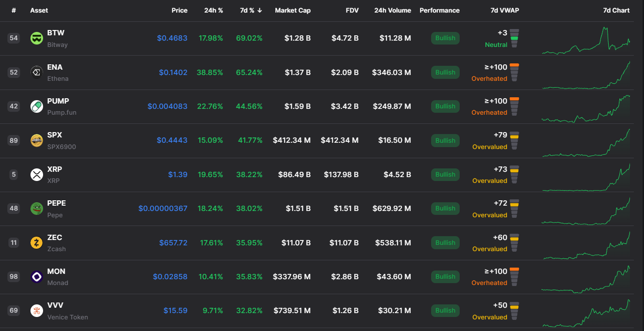Screen dimensions: 644x331
Task: Click the XRP 7d sparkline chart
Action: tap(586, 177)
